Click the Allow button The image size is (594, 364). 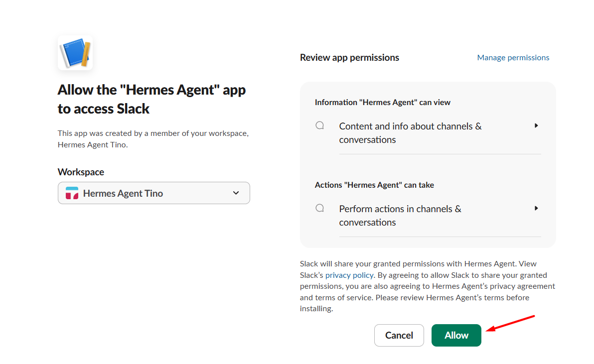coord(456,335)
